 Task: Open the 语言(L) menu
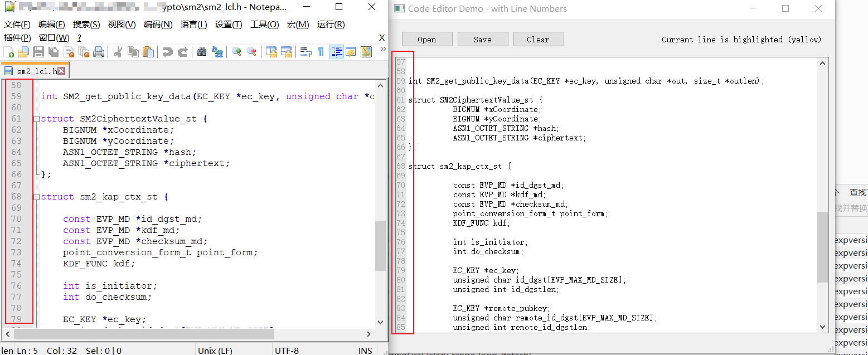[194, 25]
